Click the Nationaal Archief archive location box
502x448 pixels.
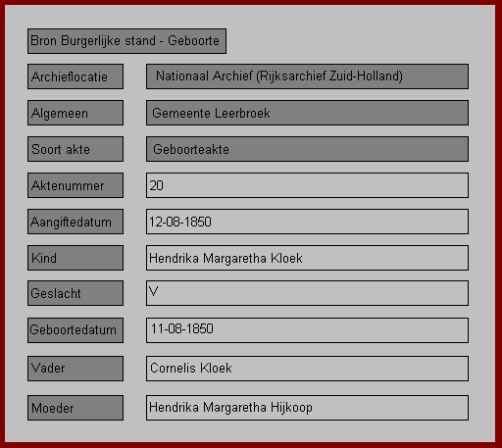[x=307, y=76]
